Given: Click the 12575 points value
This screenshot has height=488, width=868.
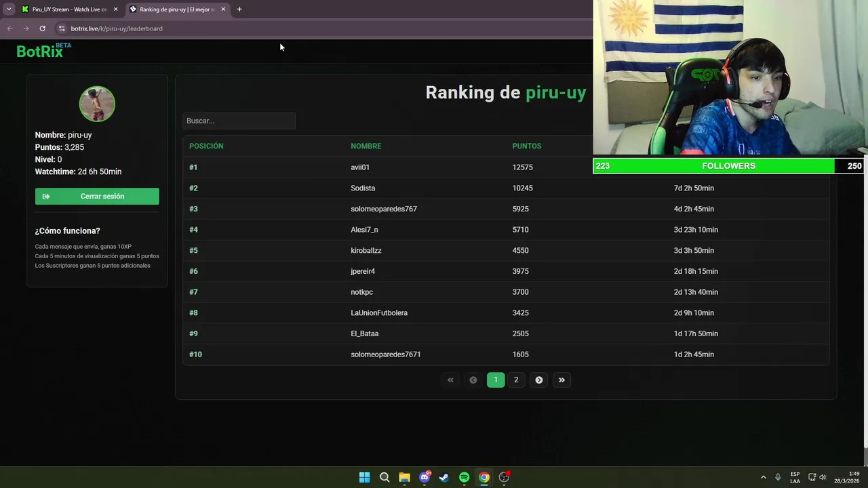Looking at the screenshot, I should click(x=522, y=167).
